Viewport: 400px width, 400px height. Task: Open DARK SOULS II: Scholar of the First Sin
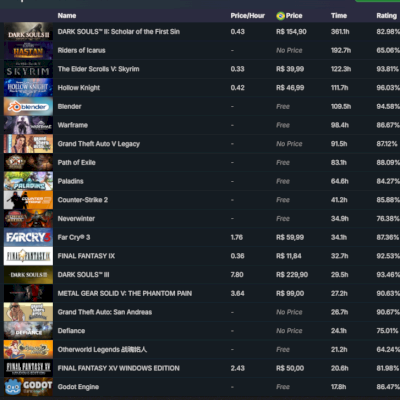tap(119, 32)
